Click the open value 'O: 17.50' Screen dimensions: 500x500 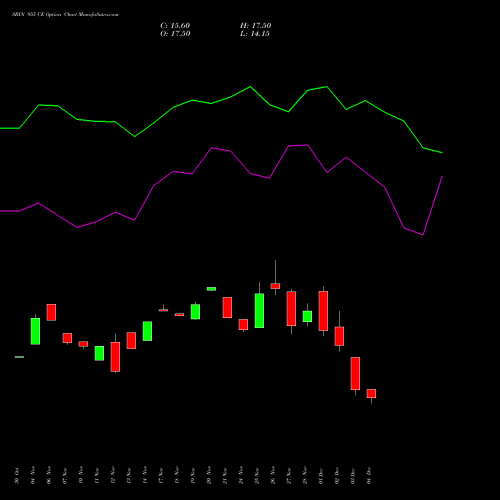coord(175,34)
